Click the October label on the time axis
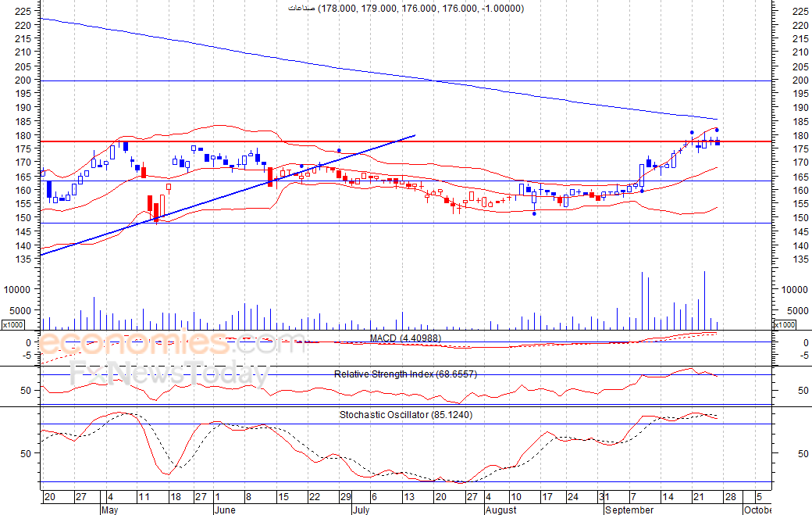The width and height of the screenshot is (812, 515). click(757, 510)
